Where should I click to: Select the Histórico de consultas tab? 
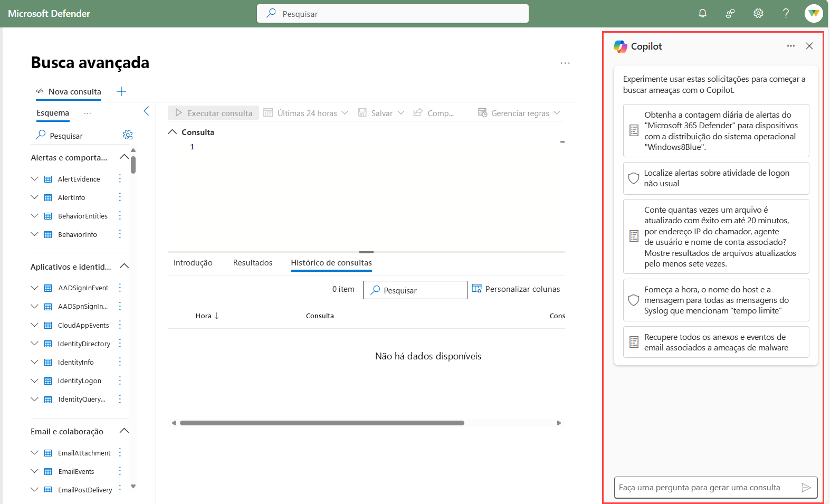tap(331, 263)
